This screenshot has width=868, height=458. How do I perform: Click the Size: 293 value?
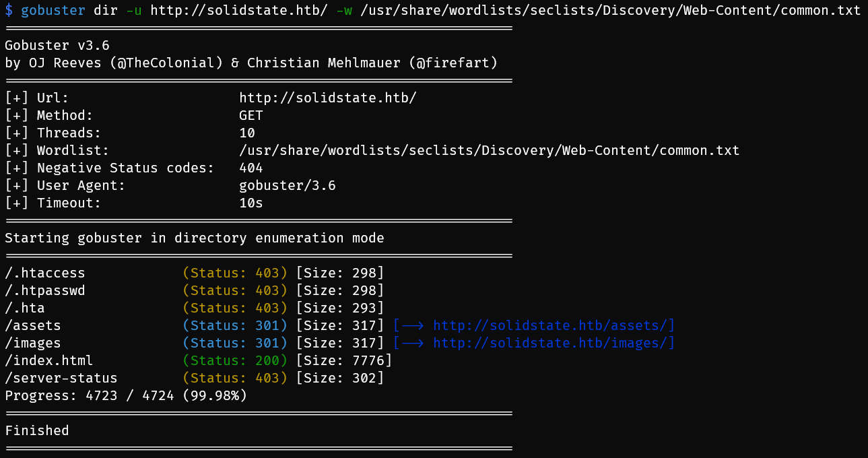340,308
